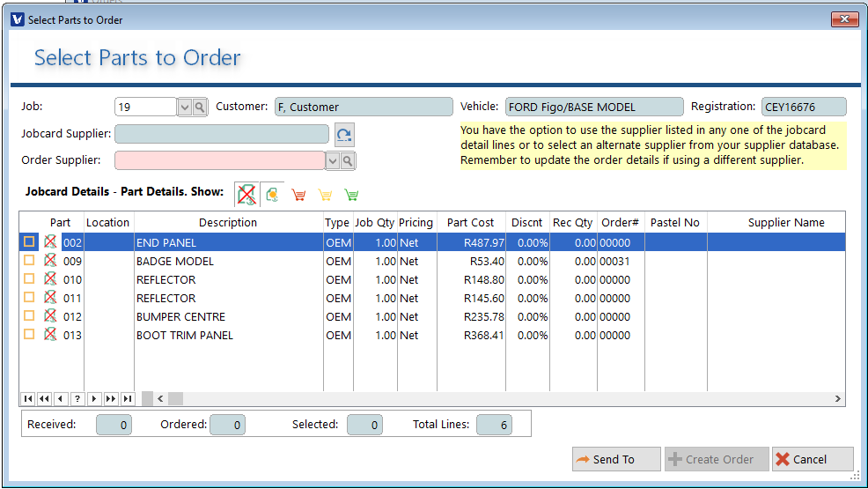Viewport: 868px width, 489px height.
Task: Sort by the Description column header
Action: (228, 223)
